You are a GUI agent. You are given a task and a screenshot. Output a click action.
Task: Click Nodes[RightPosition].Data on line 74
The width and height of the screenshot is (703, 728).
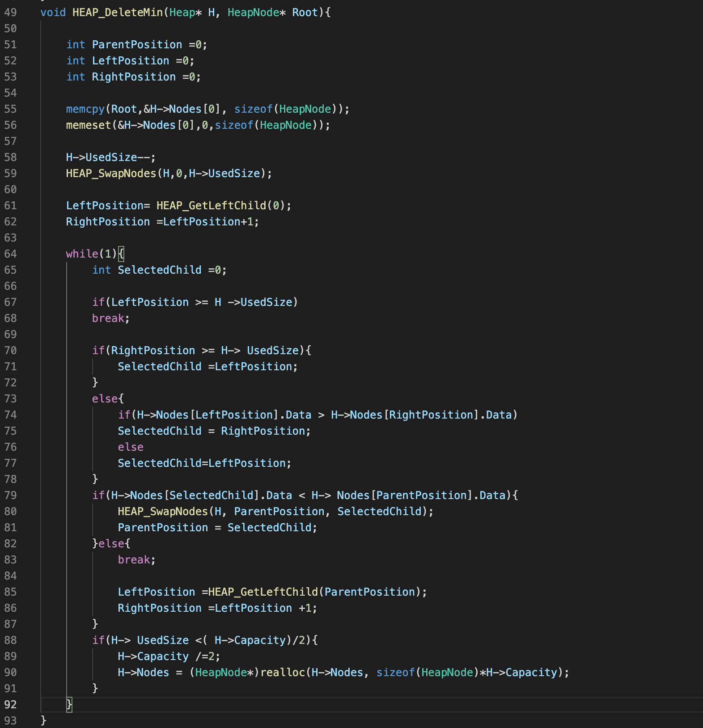point(431,415)
